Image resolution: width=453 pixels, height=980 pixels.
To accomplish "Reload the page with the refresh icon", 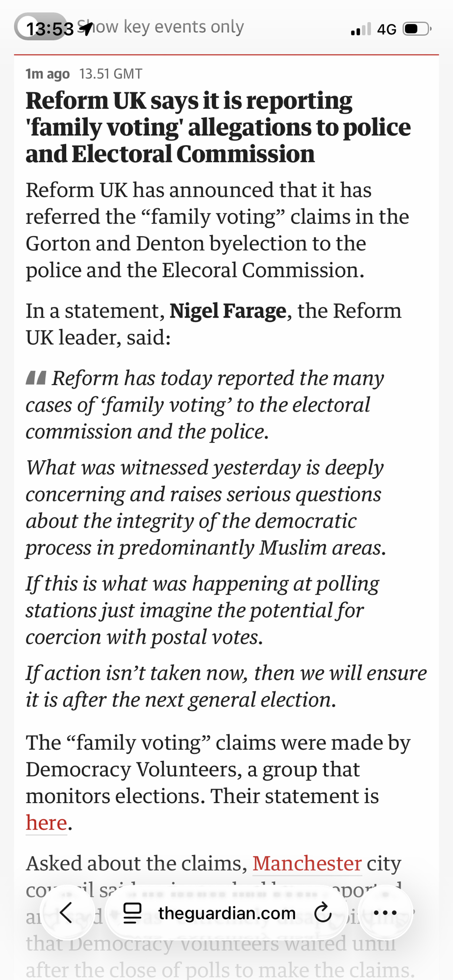I will click(x=323, y=913).
